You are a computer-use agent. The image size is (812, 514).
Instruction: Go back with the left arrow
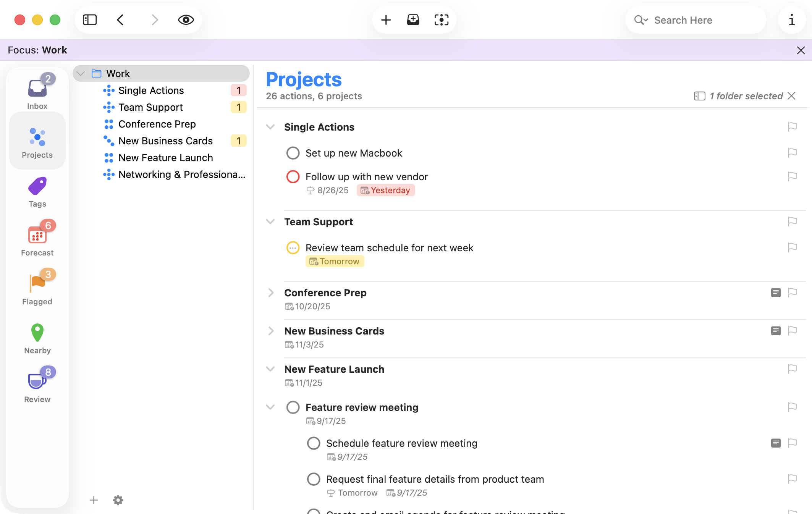coord(120,20)
